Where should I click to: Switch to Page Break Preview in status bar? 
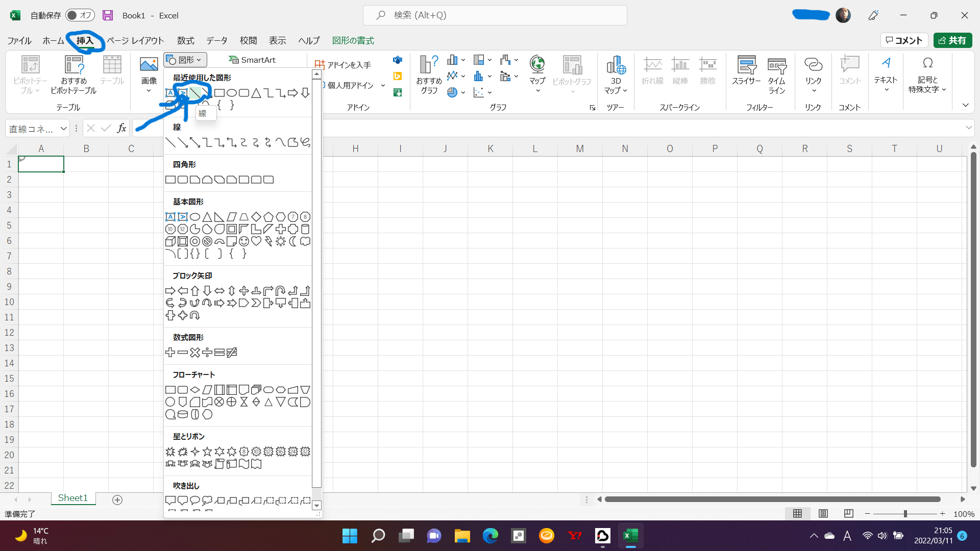[848, 514]
